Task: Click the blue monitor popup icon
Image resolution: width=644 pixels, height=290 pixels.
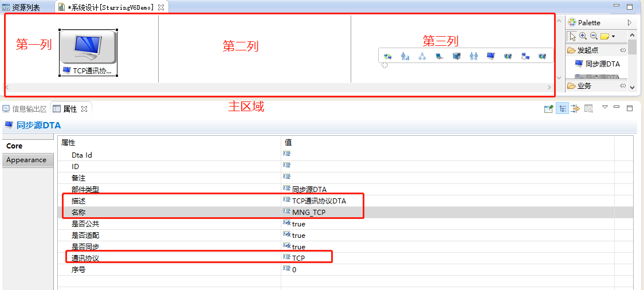Action: [490, 56]
